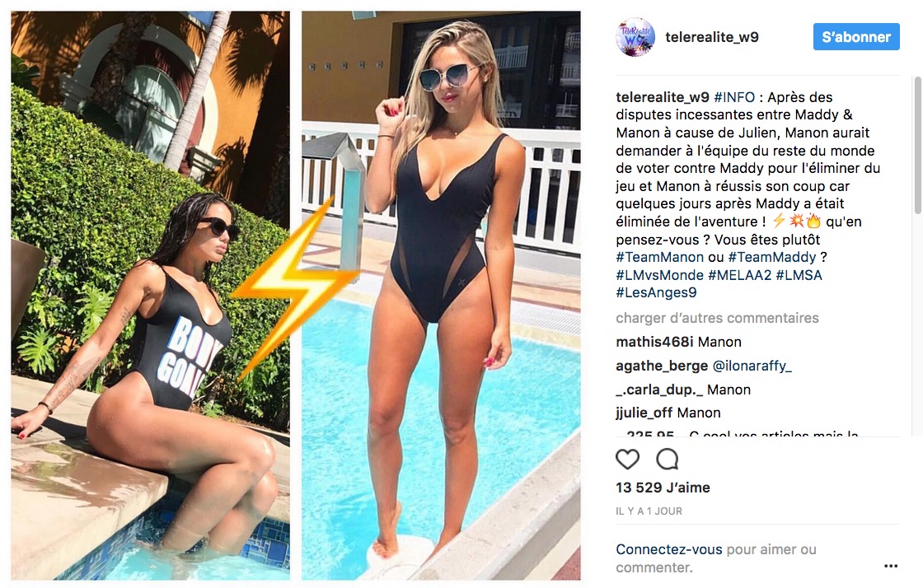
Task: Open the #TeamMaddy hashtag
Action: click(x=771, y=257)
